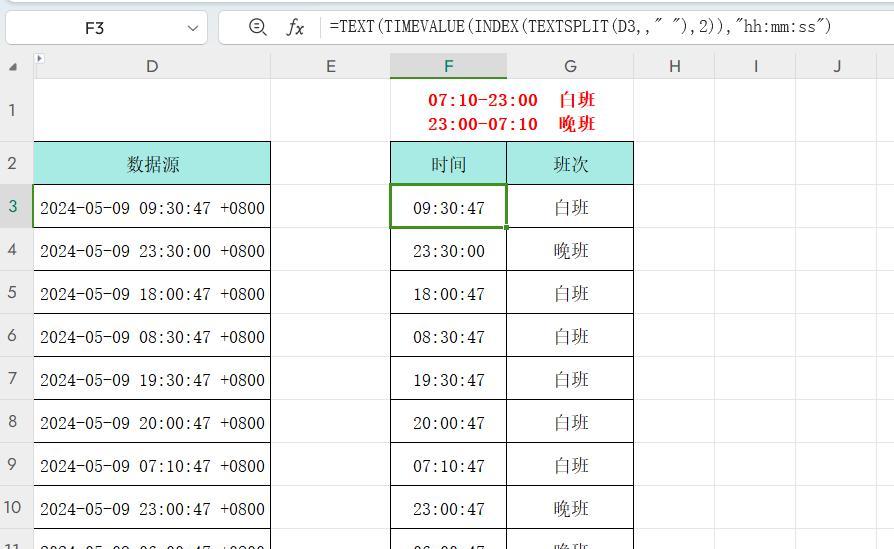Image resolution: width=894 pixels, height=549 pixels.
Task: Click the Name Box showing F3
Action: coord(107,28)
